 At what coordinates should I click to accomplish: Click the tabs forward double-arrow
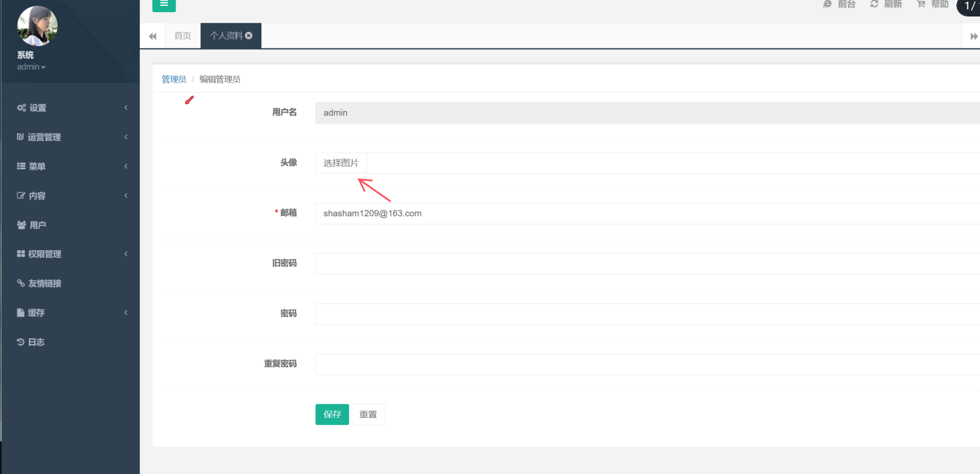pyautogui.click(x=973, y=36)
